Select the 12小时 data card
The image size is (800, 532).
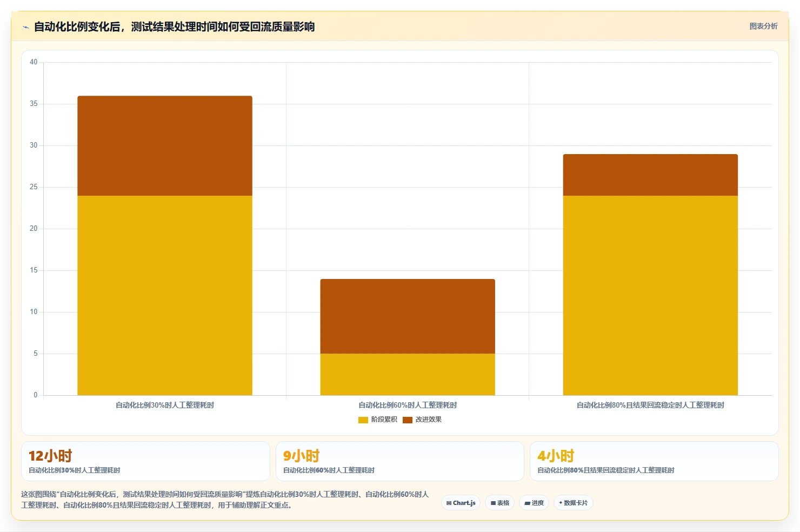[x=145, y=461]
